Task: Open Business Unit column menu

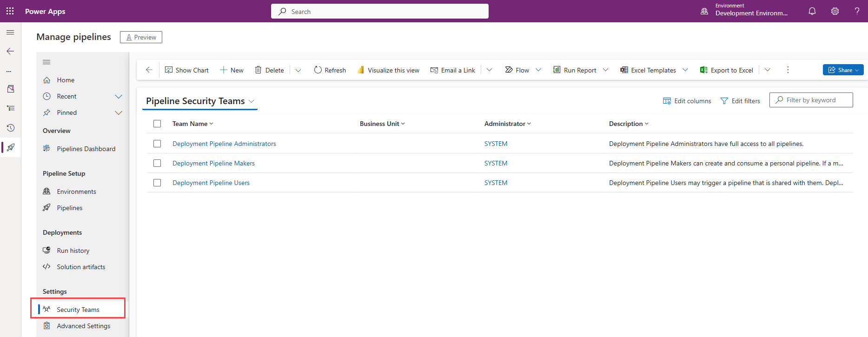Action: pos(382,124)
